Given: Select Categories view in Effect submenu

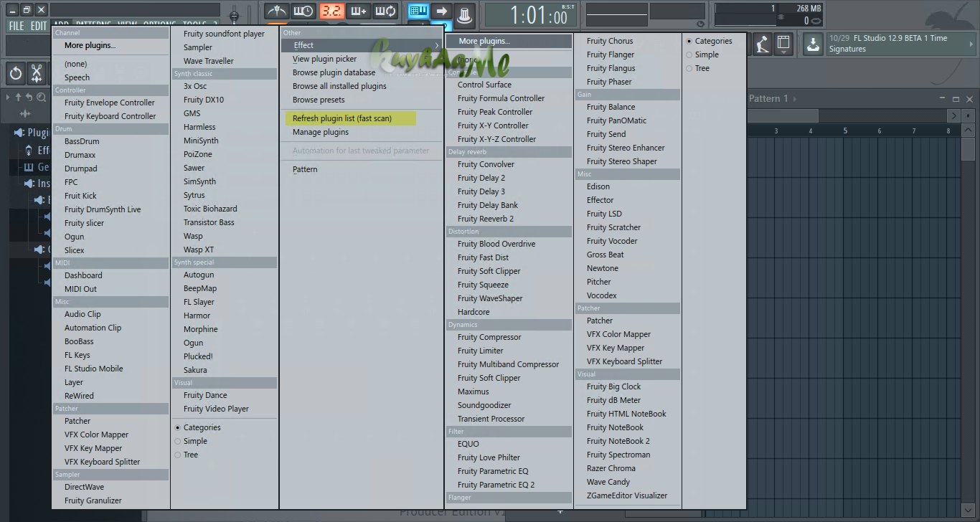Looking at the screenshot, I should tap(709, 41).
